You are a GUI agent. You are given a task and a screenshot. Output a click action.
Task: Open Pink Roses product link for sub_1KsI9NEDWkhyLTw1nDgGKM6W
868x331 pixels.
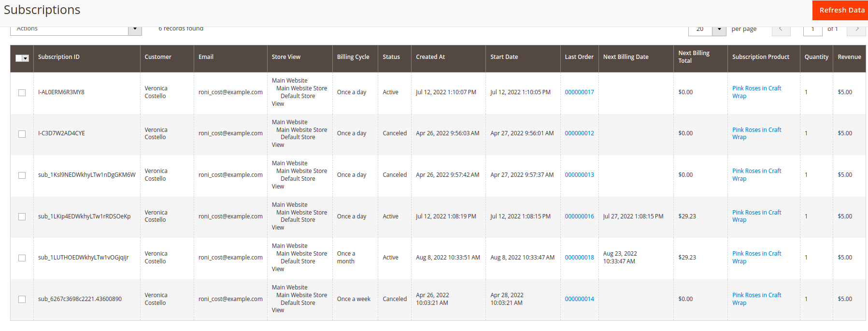[756, 175]
